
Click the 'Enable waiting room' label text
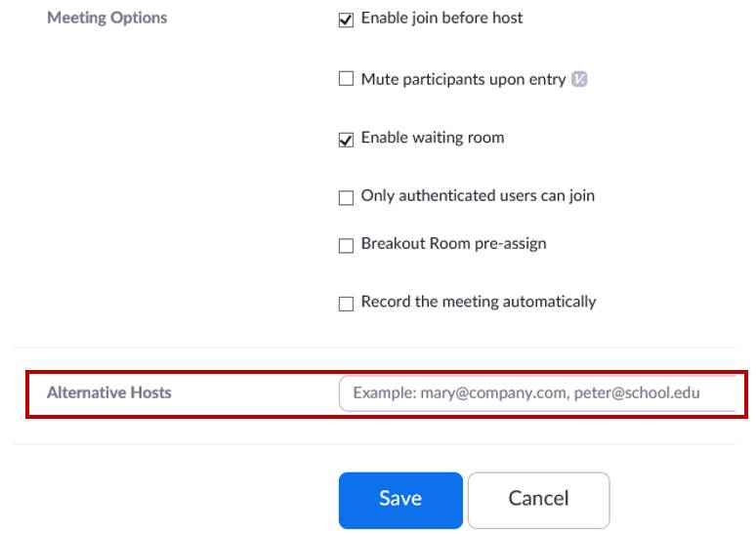433,138
